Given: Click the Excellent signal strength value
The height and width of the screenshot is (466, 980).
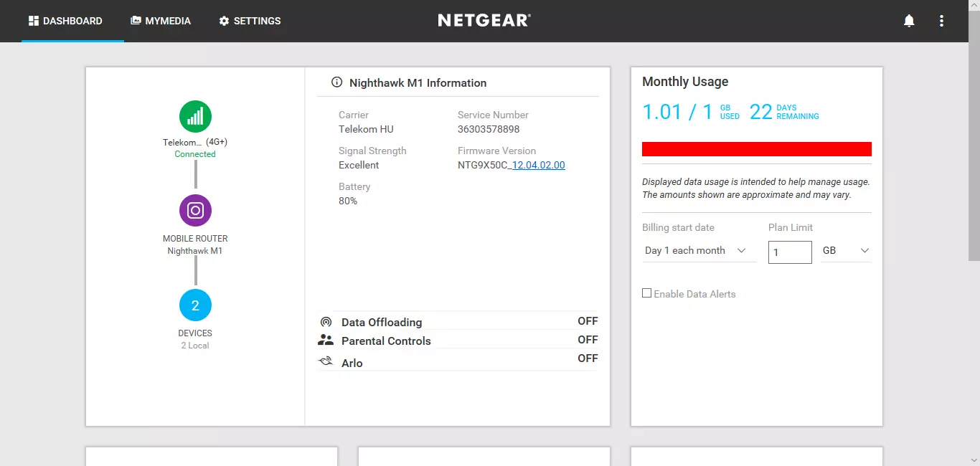Looking at the screenshot, I should click(359, 165).
